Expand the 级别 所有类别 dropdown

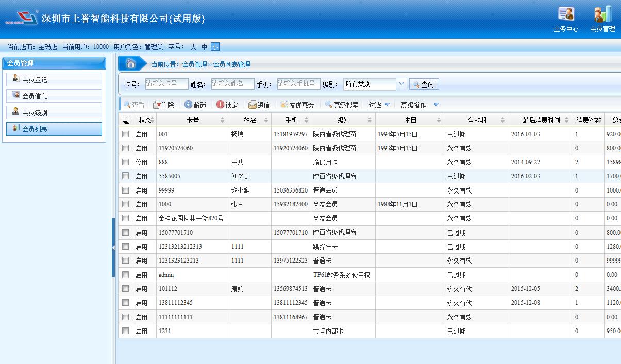coord(401,84)
